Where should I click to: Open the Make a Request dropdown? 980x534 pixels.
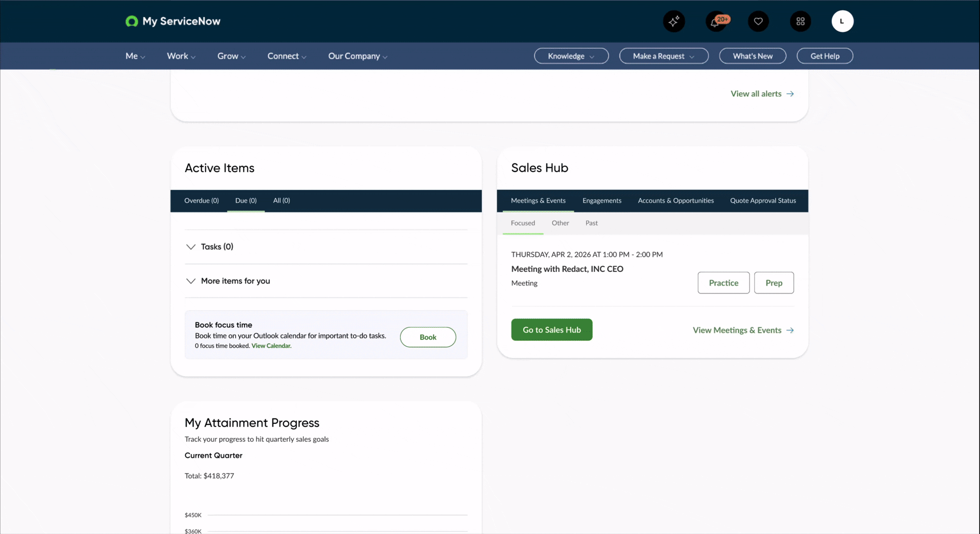click(x=663, y=56)
